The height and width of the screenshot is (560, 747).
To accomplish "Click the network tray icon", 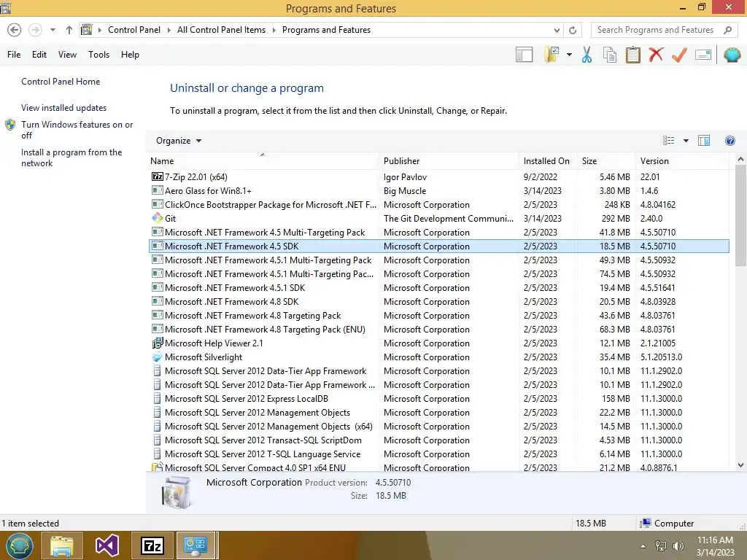I will point(661,546).
